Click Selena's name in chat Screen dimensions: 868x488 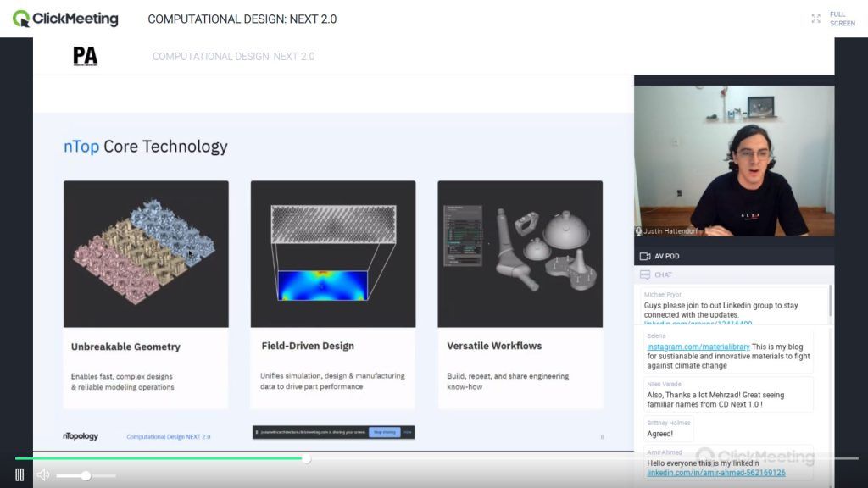(656, 335)
